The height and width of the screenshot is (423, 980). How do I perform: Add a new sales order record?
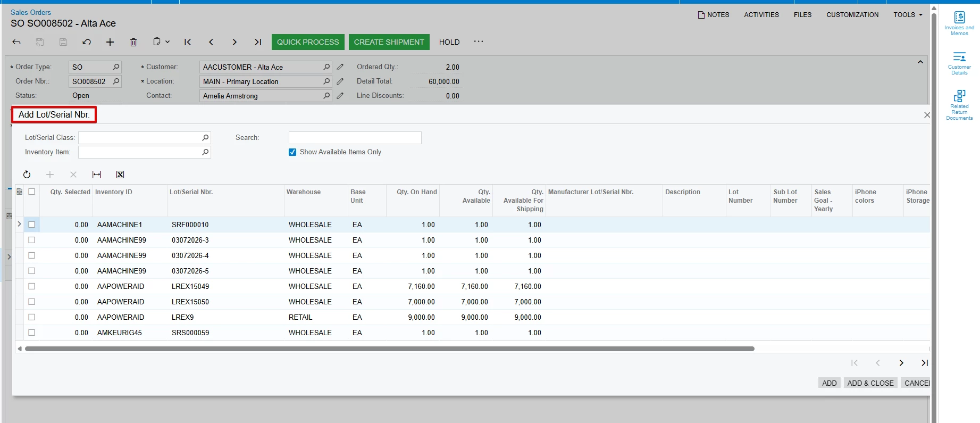[x=110, y=42]
